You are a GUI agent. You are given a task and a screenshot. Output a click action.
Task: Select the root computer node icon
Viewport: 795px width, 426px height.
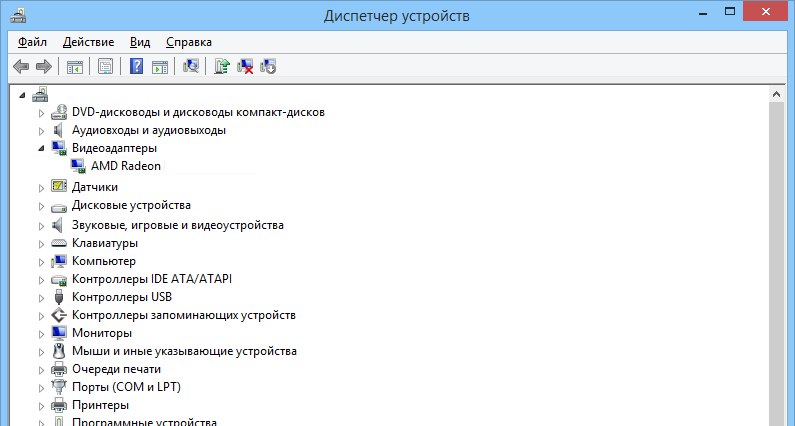coord(40,94)
